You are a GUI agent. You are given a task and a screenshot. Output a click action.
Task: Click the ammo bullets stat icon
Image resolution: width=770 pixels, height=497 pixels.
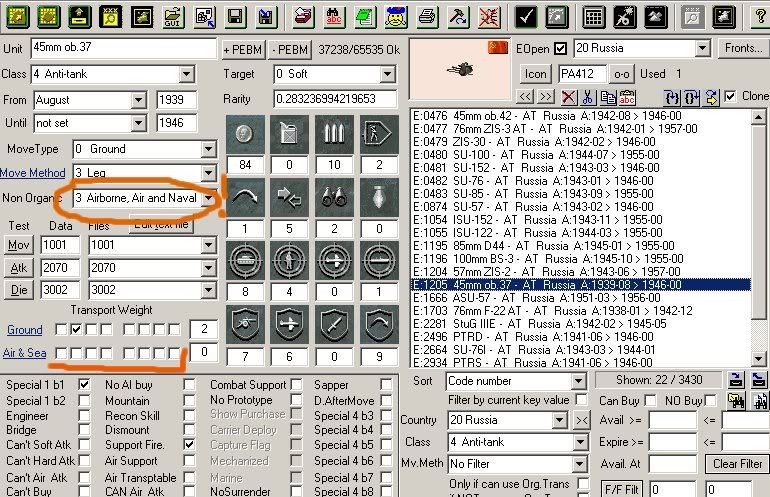click(334, 135)
